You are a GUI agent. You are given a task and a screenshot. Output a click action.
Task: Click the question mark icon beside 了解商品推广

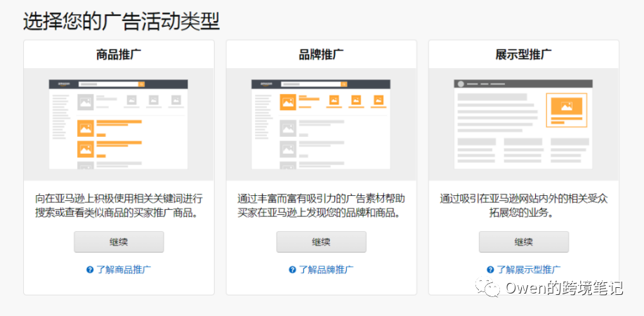90,270
